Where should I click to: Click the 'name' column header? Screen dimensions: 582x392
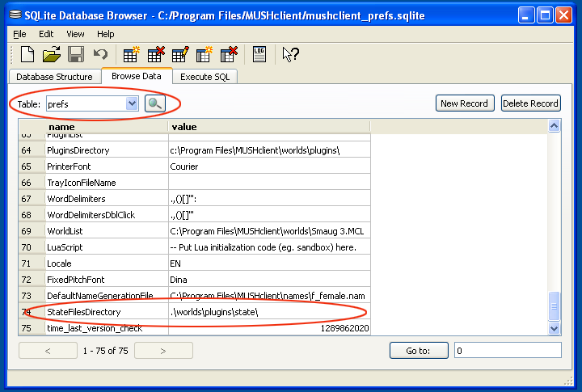pos(107,127)
